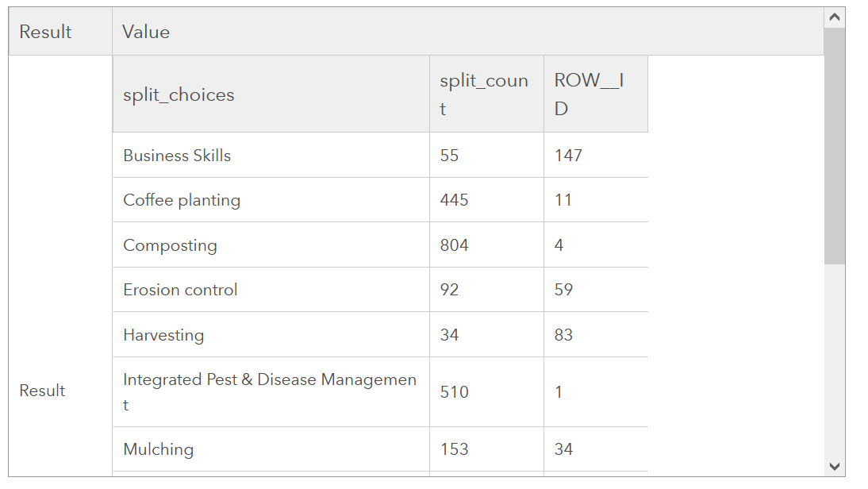Click ROW__ID value 147 for Business Skills

[x=565, y=155]
